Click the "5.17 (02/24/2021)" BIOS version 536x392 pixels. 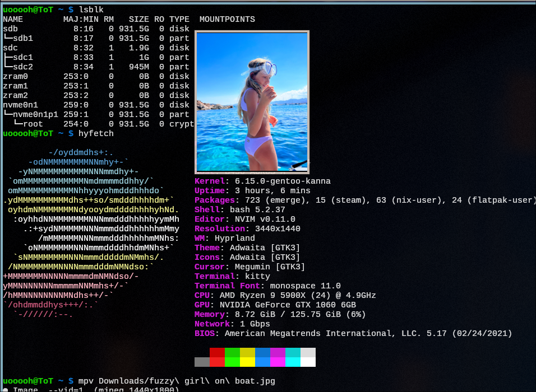coord(469,334)
